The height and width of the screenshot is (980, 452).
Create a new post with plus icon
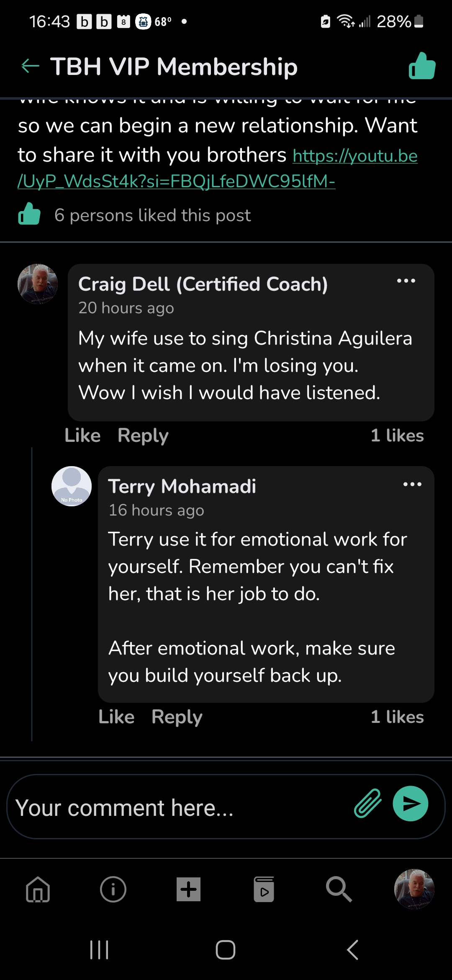tap(188, 889)
